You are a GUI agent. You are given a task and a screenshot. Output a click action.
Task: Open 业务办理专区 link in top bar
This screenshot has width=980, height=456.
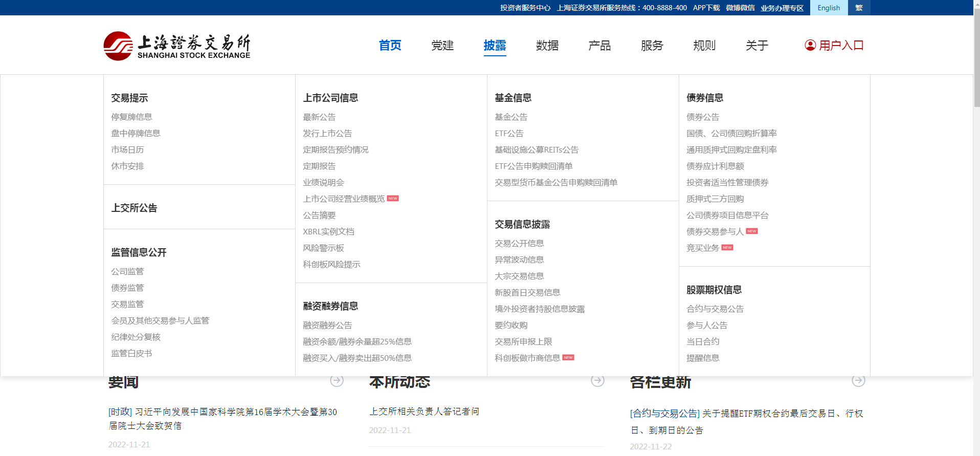(782, 8)
